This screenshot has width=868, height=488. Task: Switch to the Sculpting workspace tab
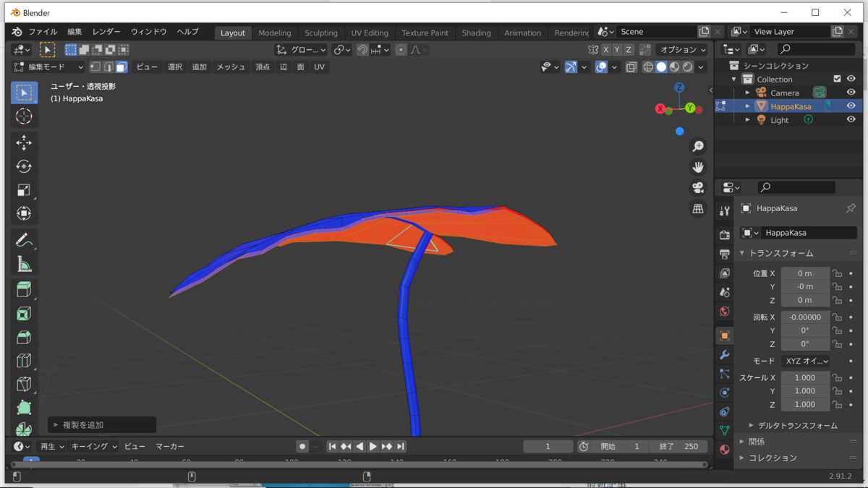(321, 33)
